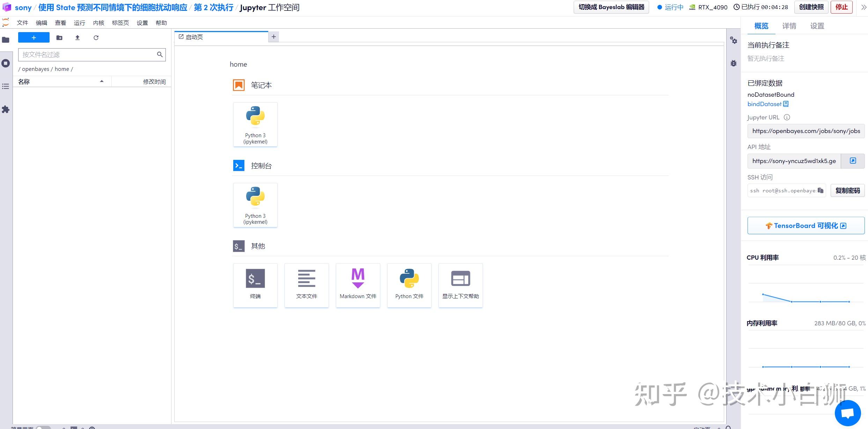Refresh the file browser list
This screenshot has width=868, height=429.
click(96, 38)
